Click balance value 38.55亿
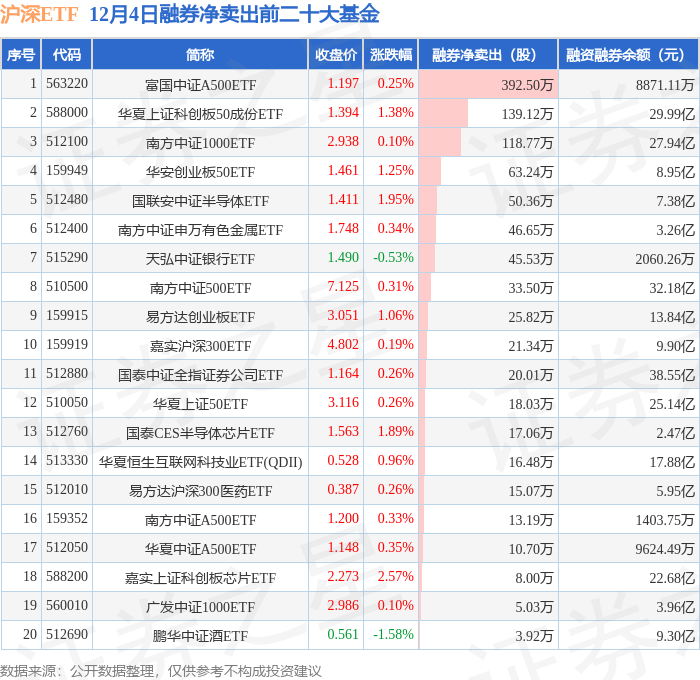 pyautogui.click(x=672, y=375)
